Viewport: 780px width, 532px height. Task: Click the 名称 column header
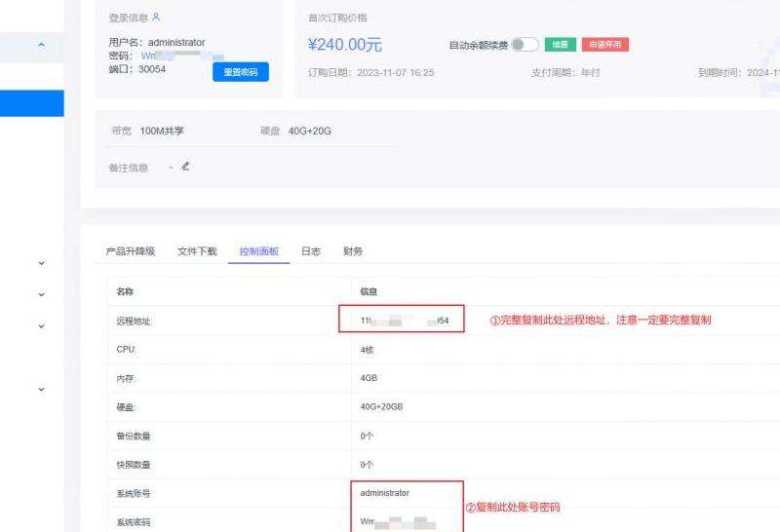click(125, 291)
